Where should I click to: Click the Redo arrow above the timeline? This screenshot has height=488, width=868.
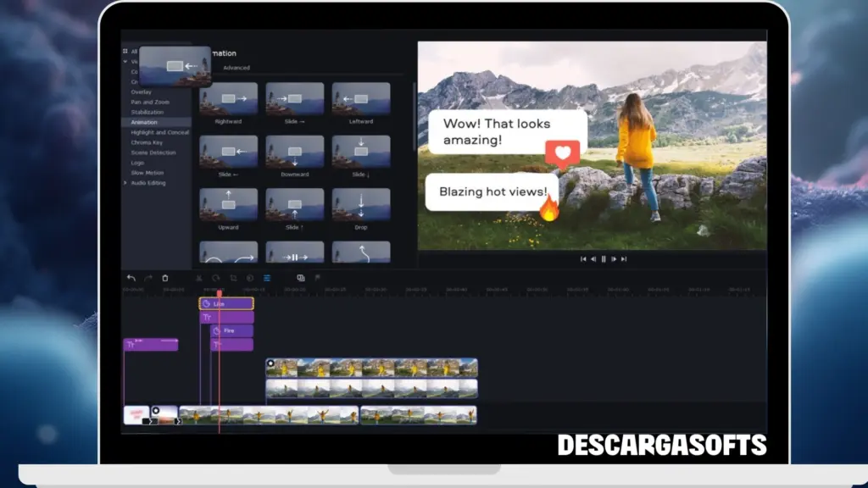click(149, 278)
